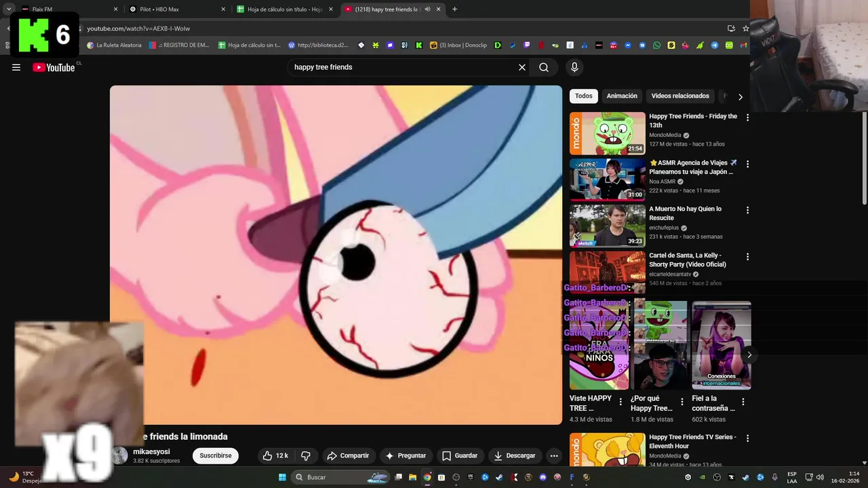Open Steam from the taskbar
The image size is (868, 488).
click(x=498, y=477)
